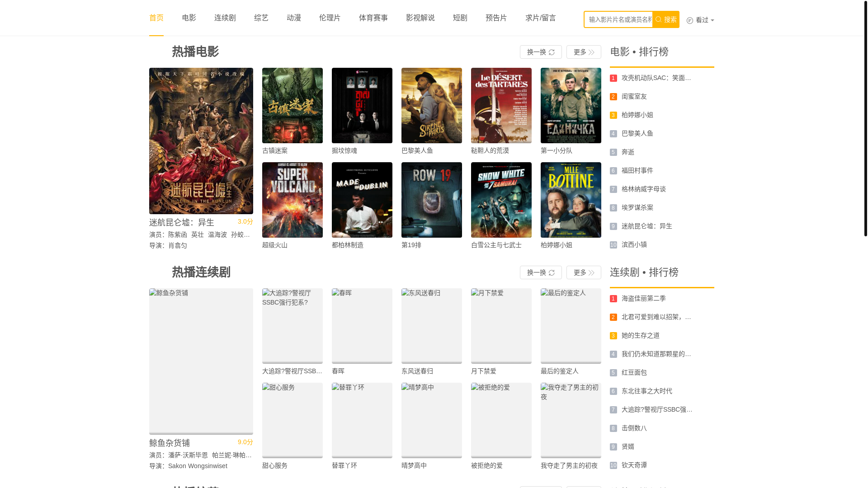Refresh hot series with 换一换
The image size is (868, 488).
point(541,272)
